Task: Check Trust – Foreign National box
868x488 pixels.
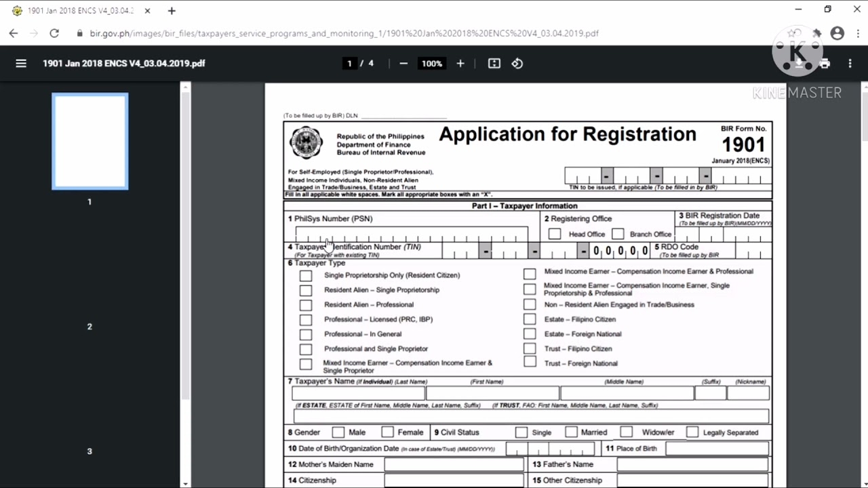Action: pyautogui.click(x=530, y=362)
